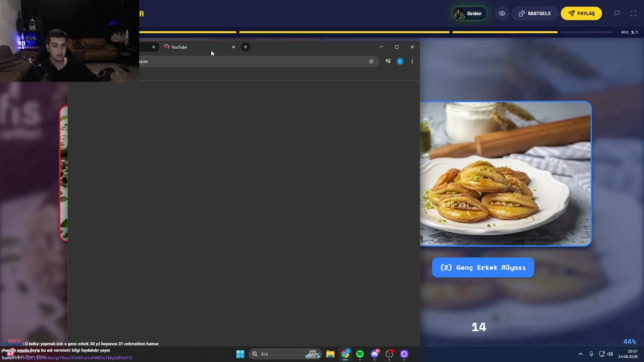Viewport: 644px width, 362px height.
Task: Minimize the Chrome window
Action: click(381, 47)
